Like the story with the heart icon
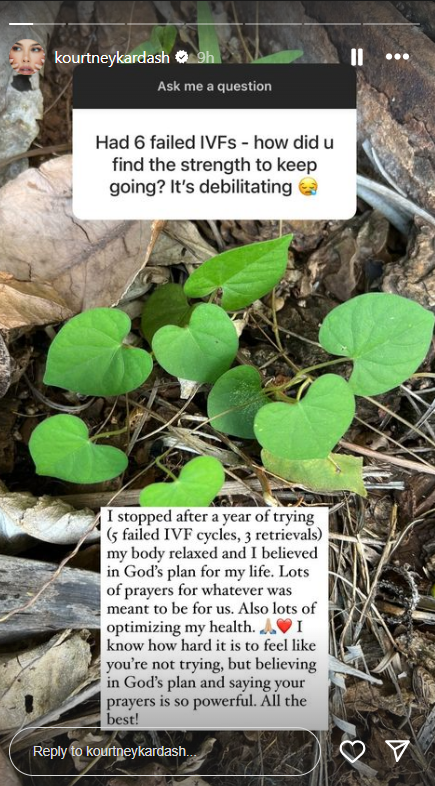Viewport: 435px width, 786px height. coord(352,751)
